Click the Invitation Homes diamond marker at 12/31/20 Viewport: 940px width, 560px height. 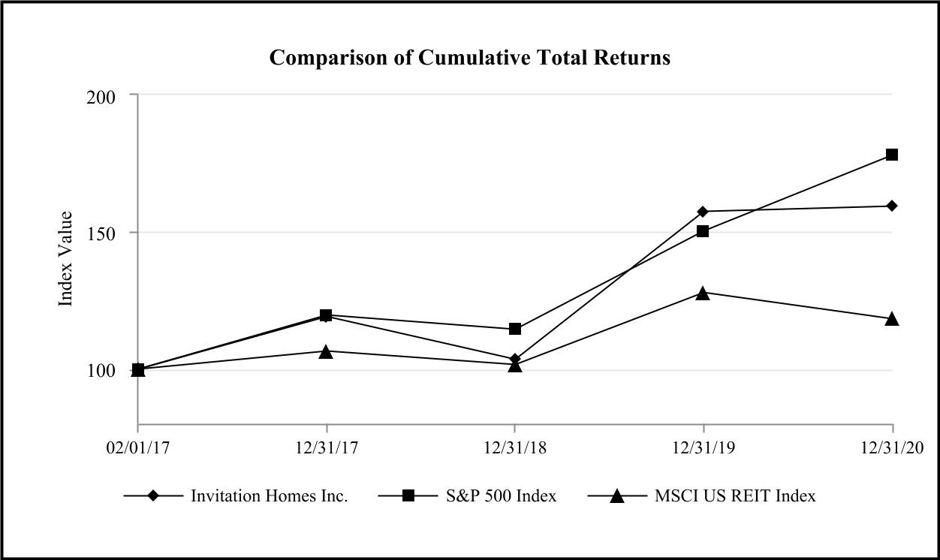892,206
